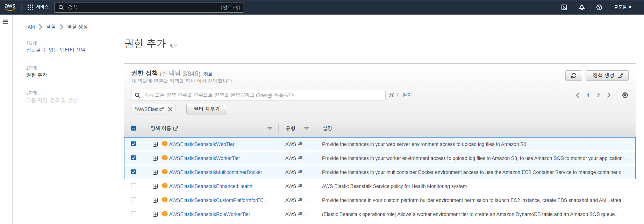This screenshot has height=224, width=644.
Task: Click the AWSElasticBeanstalkWorkerTier policy cube icon
Action: (165, 157)
